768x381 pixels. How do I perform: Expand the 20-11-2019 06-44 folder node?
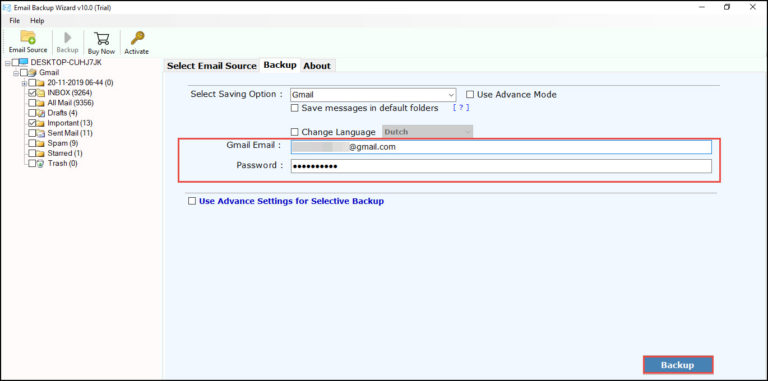(24, 83)
